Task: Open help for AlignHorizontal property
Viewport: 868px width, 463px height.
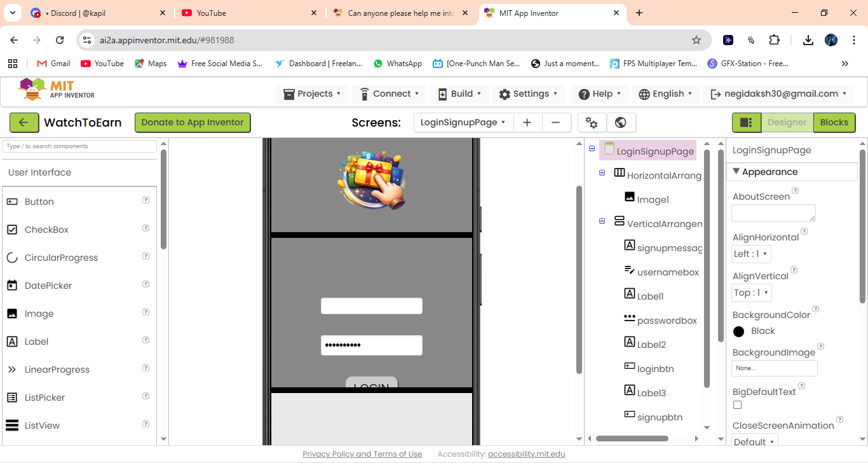Action: coord(804,231)
